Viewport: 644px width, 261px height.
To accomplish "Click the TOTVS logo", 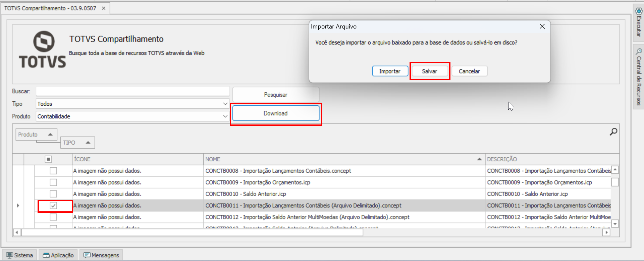I will [43, 50].
